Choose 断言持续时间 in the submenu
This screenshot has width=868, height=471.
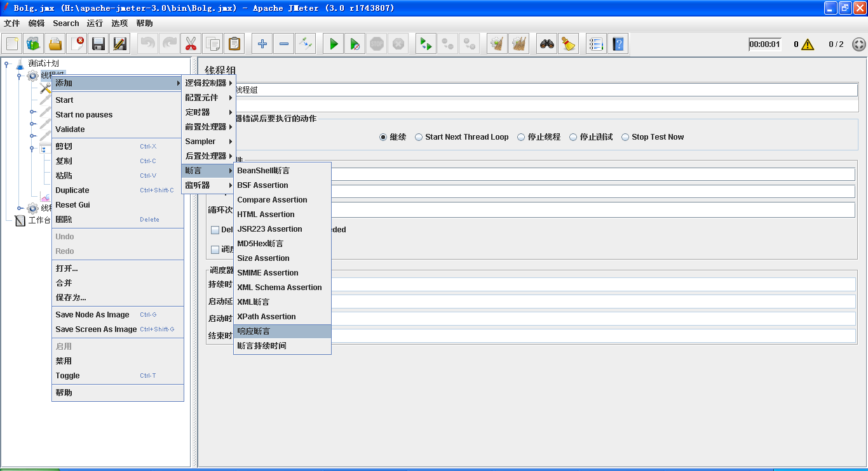coord(282,346)
